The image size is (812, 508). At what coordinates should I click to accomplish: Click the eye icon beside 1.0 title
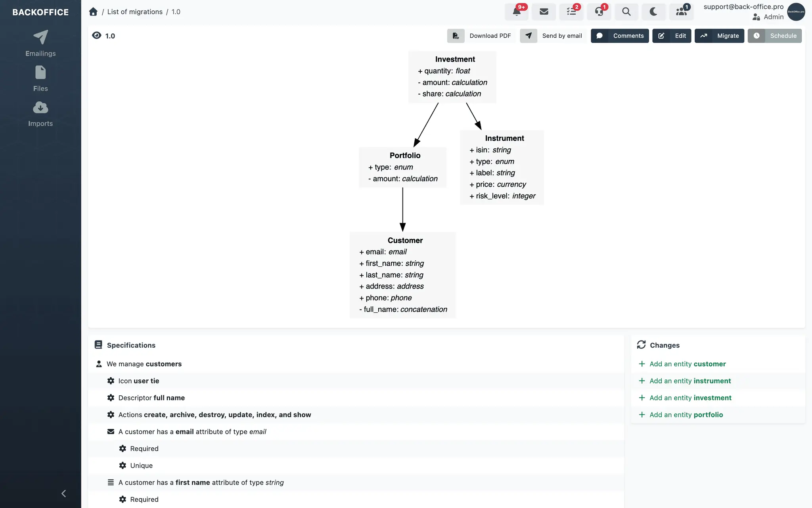point(96,35)
